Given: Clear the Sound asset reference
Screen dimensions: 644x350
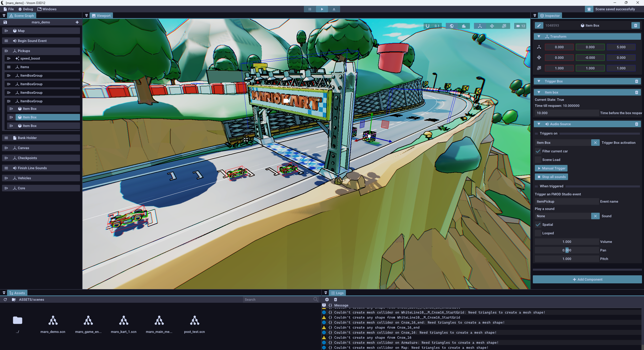Looking at the screenshot, I should (x=595, y=216).
